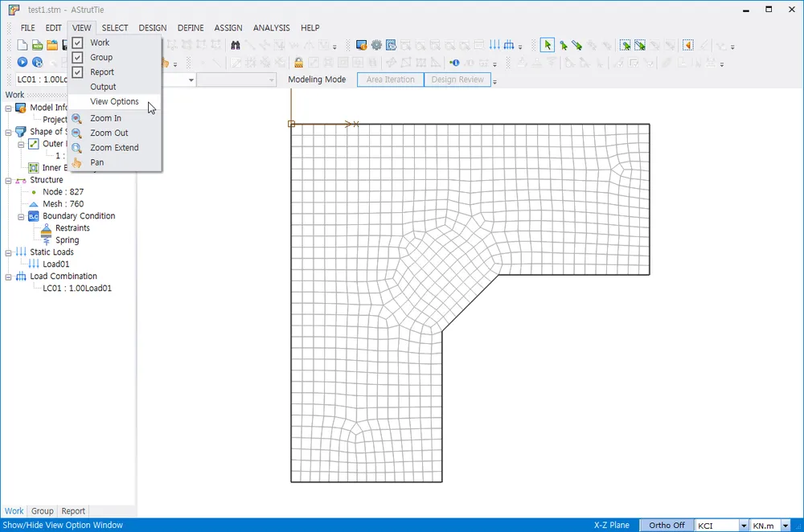Open the FILE menu
Viewport: 804px width, 532px height.
27,27
